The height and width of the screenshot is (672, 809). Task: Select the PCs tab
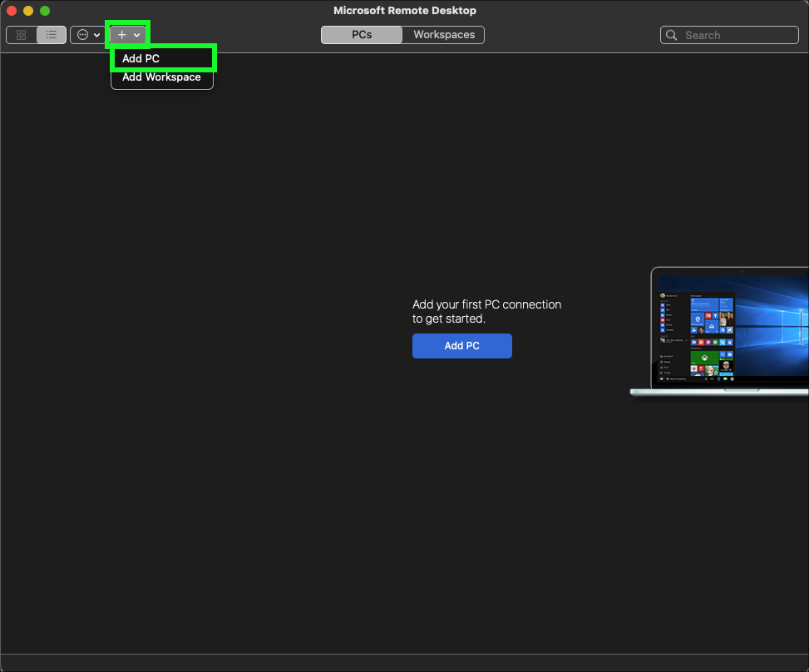click(x=362, y=35)
